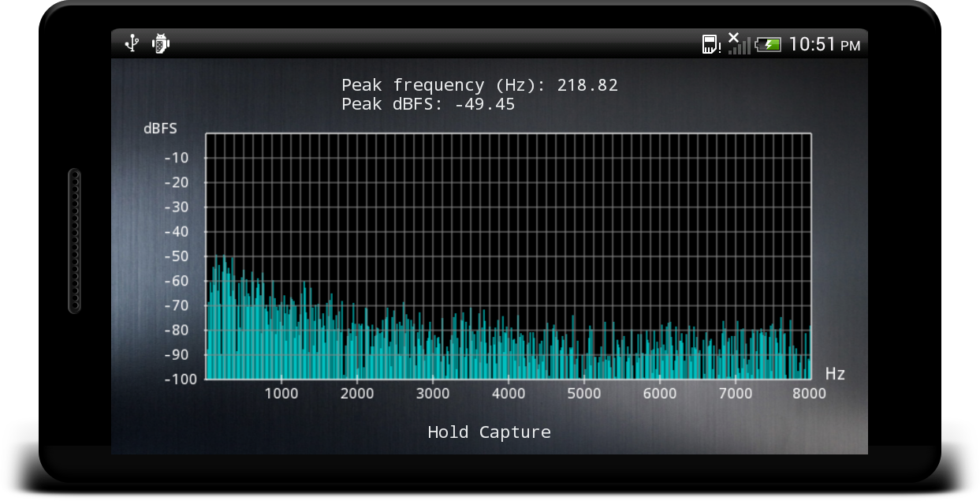
Task: Tap the charging battery icon
Action: coord(768,44)
